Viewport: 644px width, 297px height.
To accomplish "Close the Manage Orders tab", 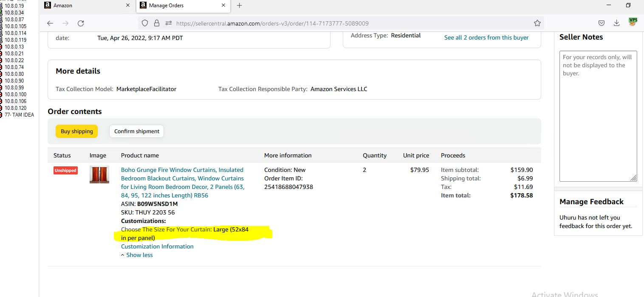I will coord(223,6).
